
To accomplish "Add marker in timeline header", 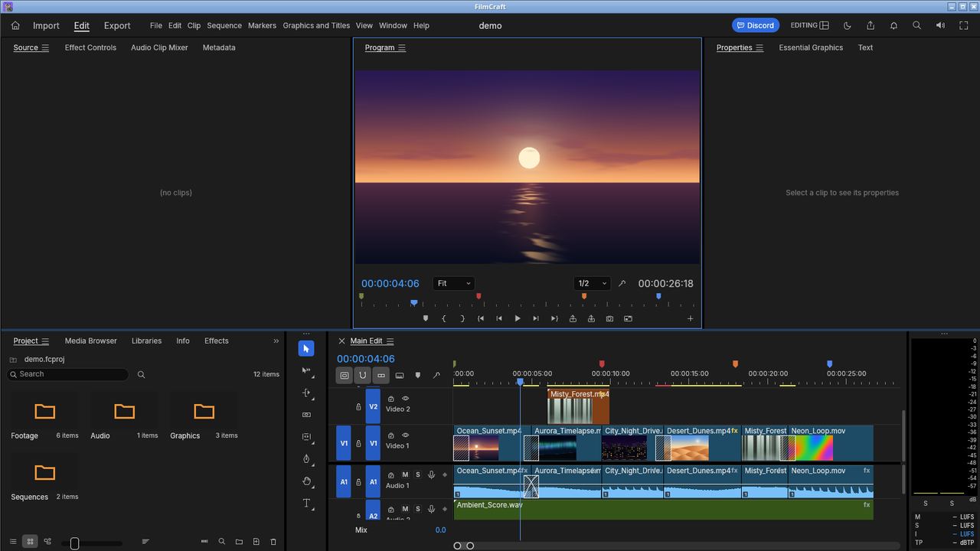I will pos(418,376).
